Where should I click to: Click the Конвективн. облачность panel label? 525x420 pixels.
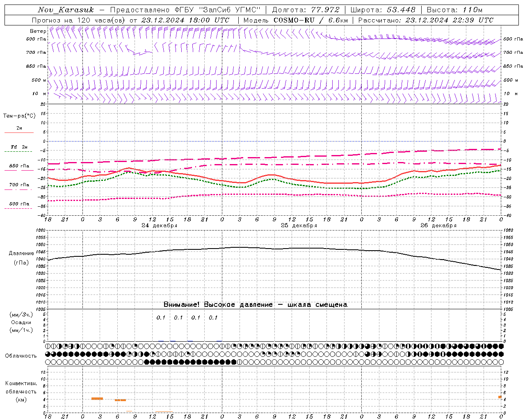[x=21, y=388]
